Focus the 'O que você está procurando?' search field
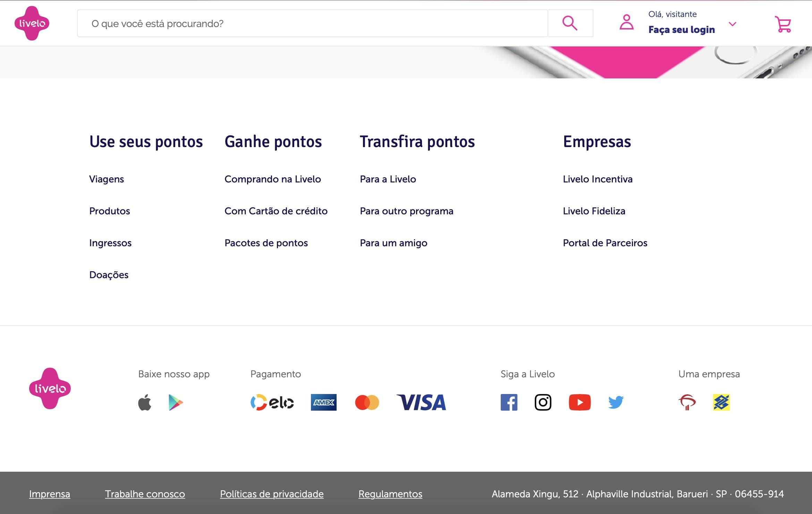 click(312, 23)
